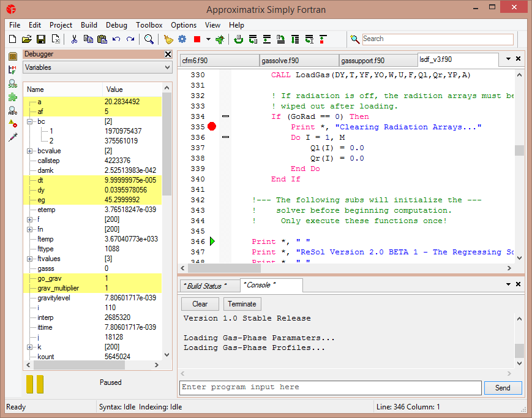Open compiler settings via the gear icon
532x418 pixels.
tap(182, 39)
